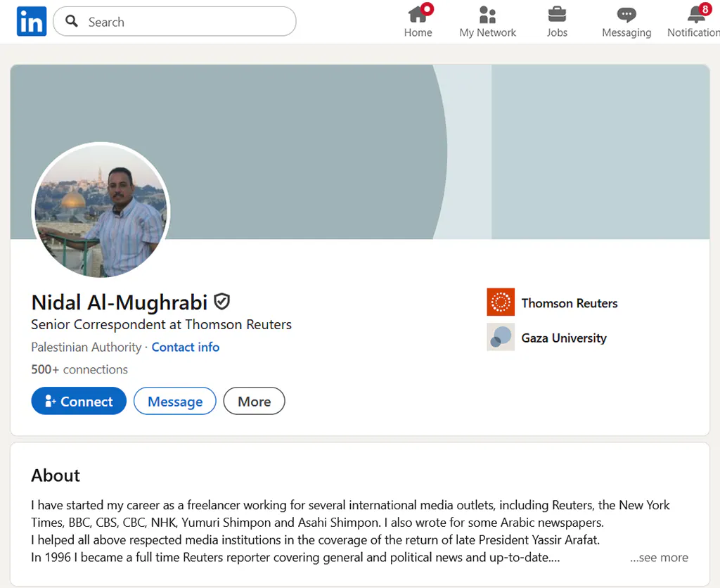The height and width of the screenshot is (588, 720).
Task: Click the verification shield badge beside name
Action: tap(222, 302)
